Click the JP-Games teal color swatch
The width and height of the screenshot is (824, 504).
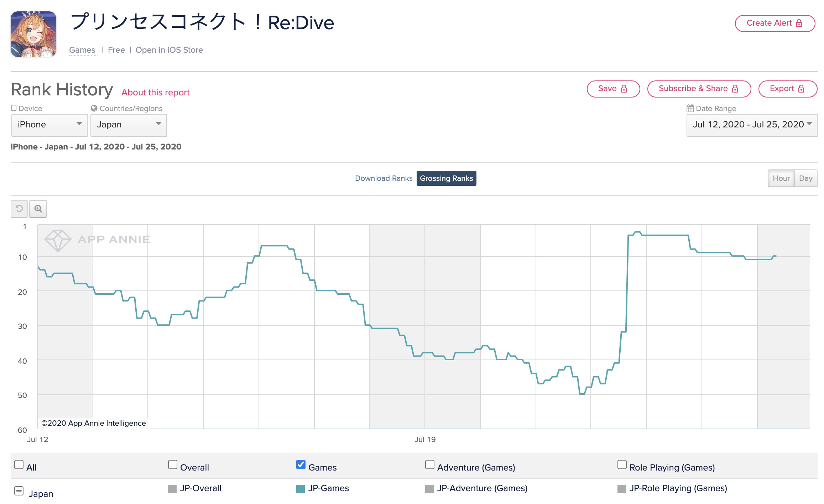coord(301,489)
